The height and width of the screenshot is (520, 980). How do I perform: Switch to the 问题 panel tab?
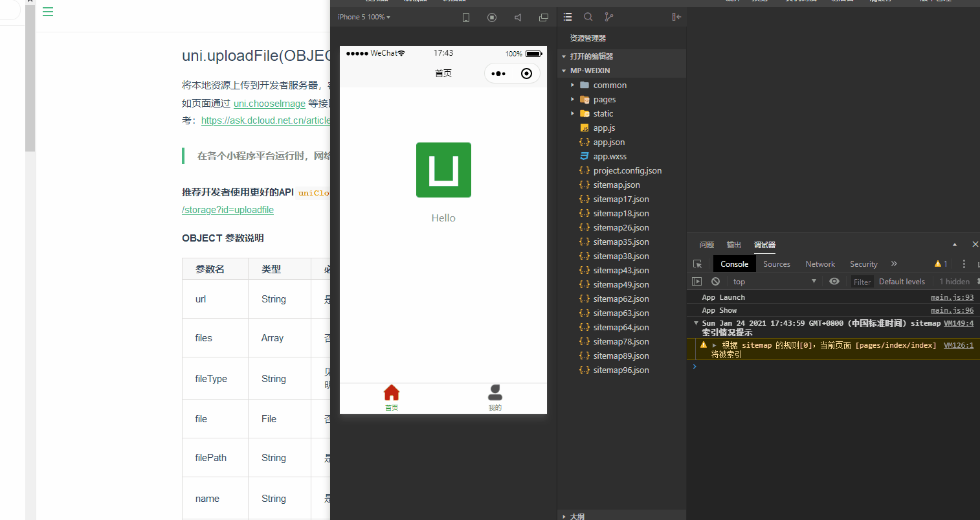[x=707, y=245]
